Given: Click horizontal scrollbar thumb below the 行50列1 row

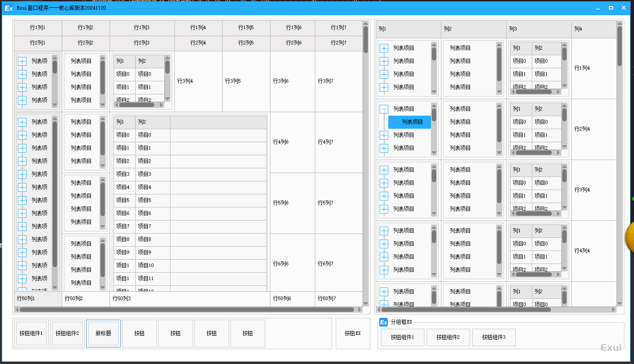Looking at the screenshot, I should [x=187, y=310].
